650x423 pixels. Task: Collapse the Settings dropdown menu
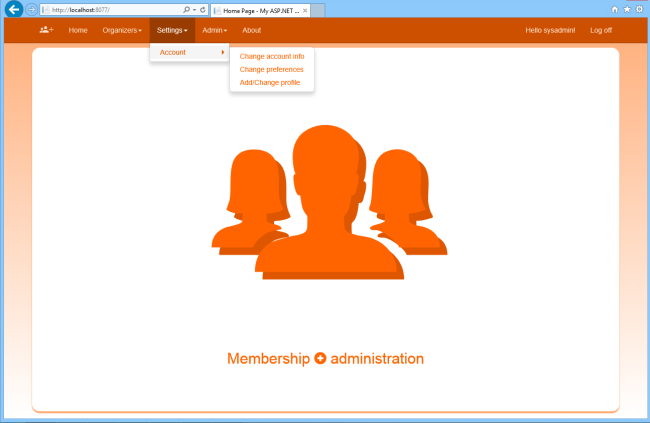coord(172,30)
